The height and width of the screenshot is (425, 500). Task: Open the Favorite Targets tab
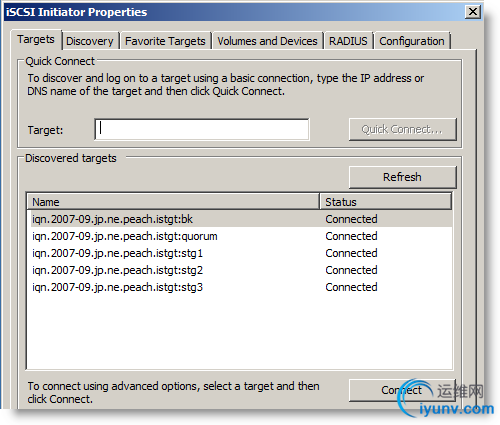click(165, 41)
